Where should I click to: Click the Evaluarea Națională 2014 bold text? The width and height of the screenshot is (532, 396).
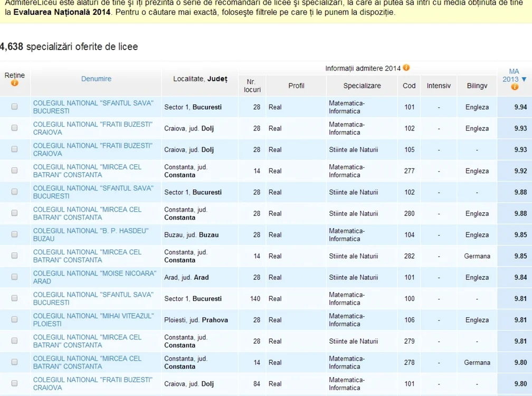(62, 12)
